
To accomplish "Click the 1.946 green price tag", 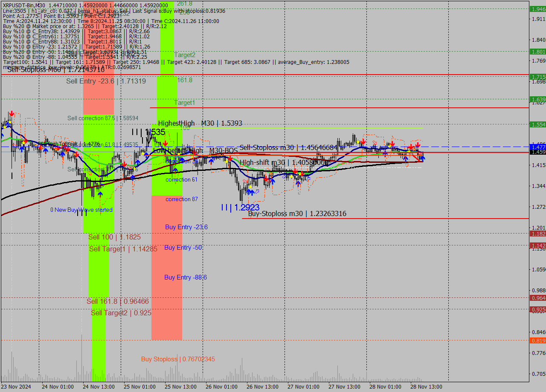I will point(538,9).
